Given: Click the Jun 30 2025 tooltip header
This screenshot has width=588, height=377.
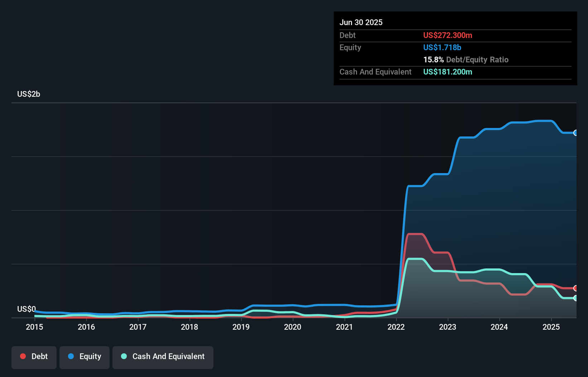Looking at the screenshot, I should pyautogui.click(x=361, y=22).
